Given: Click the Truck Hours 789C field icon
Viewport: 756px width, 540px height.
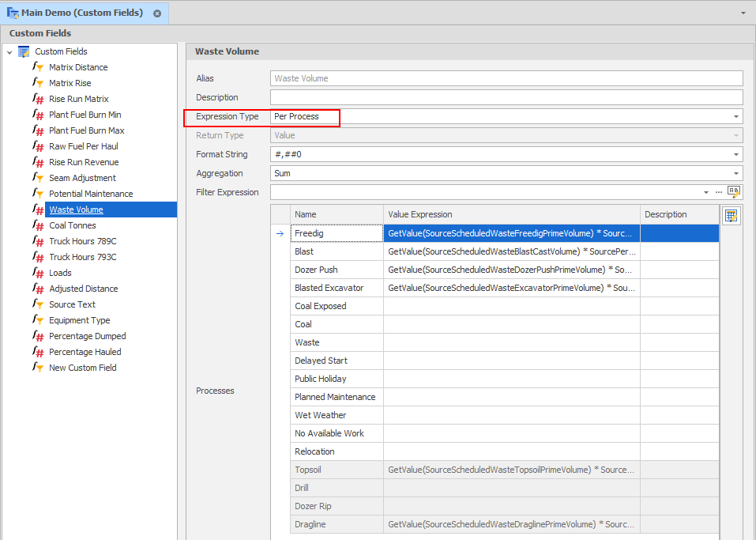Looking at the screenshot, I should pyautogui.click(x=38, y=241).
